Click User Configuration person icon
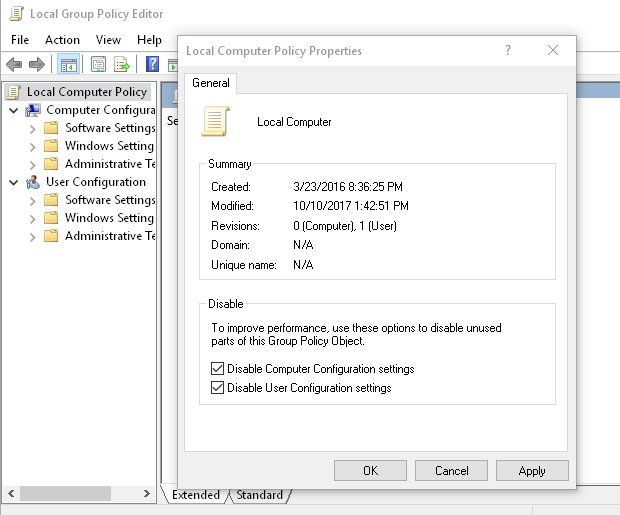The width and height of the screenshot is (620, 515). (33, 182)
